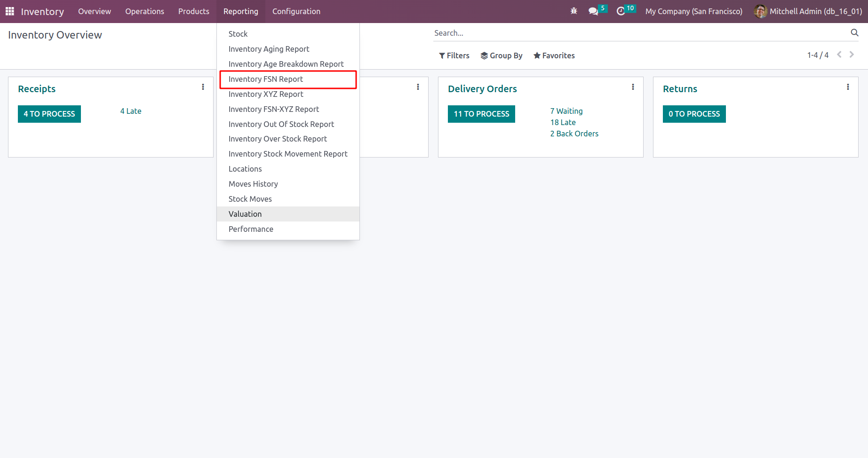Open the conversations chat icon
The height and width of the screenshot is (458, 868).
click(594, 11)
